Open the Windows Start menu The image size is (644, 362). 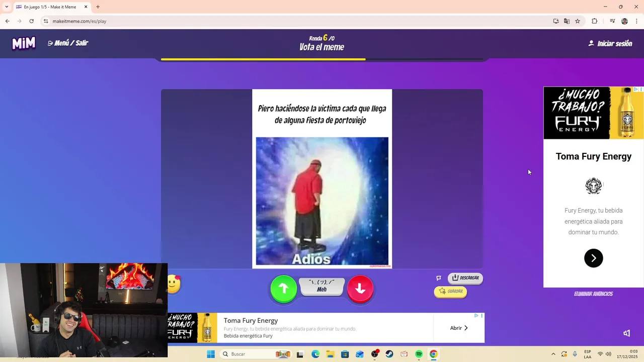[x=211, y=354]
